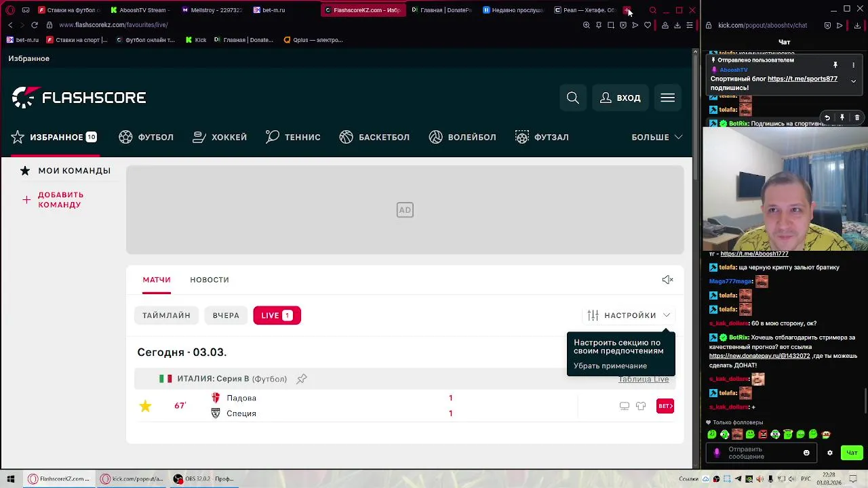Expand the Настройки settings dropdown

629,315
